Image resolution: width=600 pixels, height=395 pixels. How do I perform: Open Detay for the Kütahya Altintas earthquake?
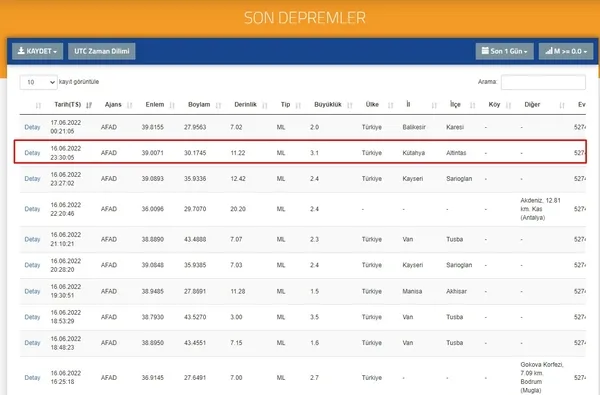(32, 153)
